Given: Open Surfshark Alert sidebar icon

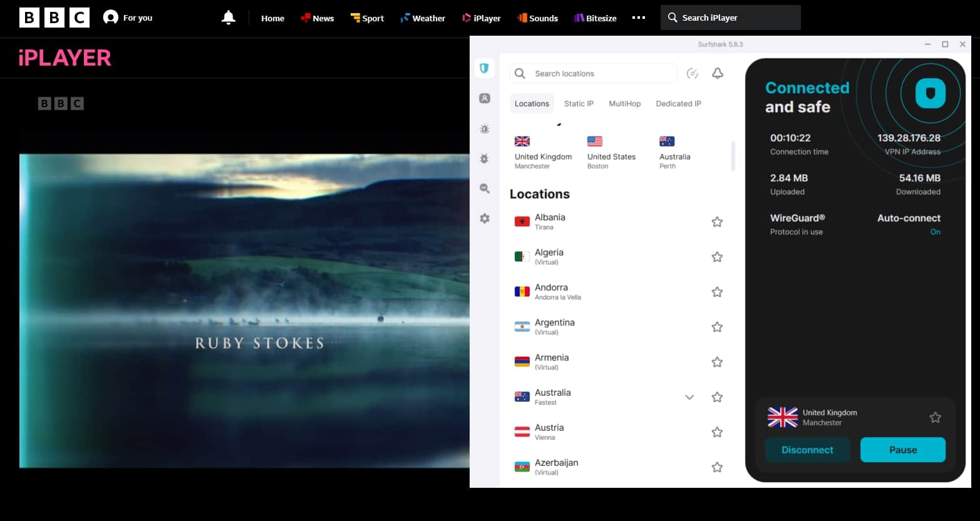Looking at the screenshot, I should tap(484, 128).
